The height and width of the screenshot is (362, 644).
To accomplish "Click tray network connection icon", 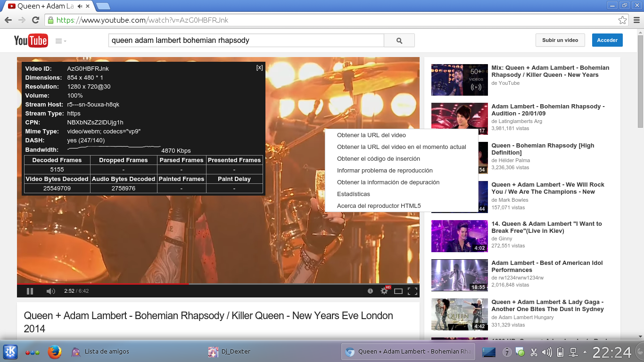I will pos(574,352).
